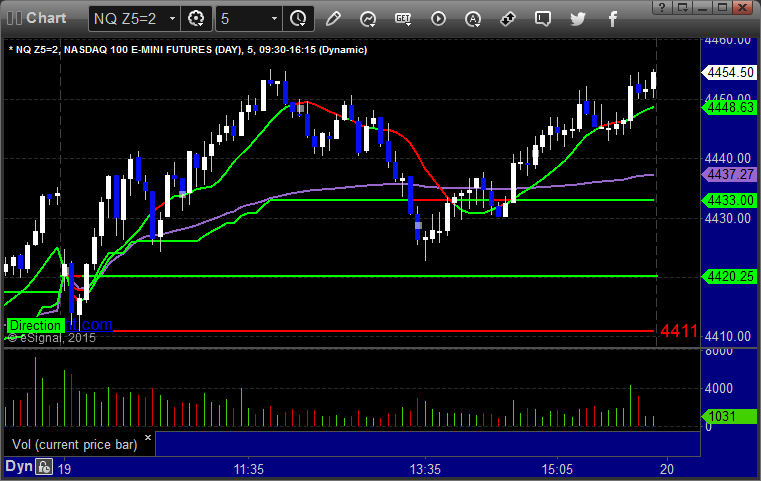Open the comment bubble icon
Screen dimensions: 761x481
coord(543,19)
